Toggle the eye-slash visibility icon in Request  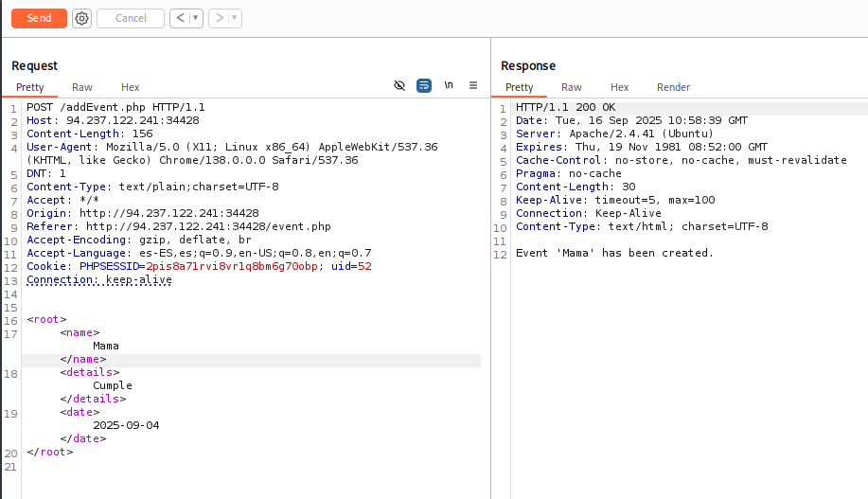[399, 85]
